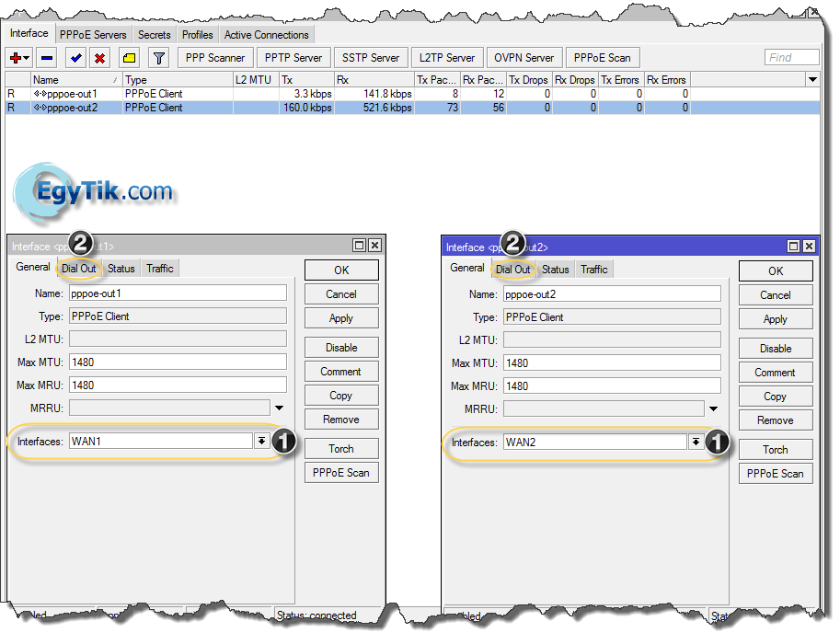Click the Find search field
The image size is (840, 644).
tap(791, 57)
